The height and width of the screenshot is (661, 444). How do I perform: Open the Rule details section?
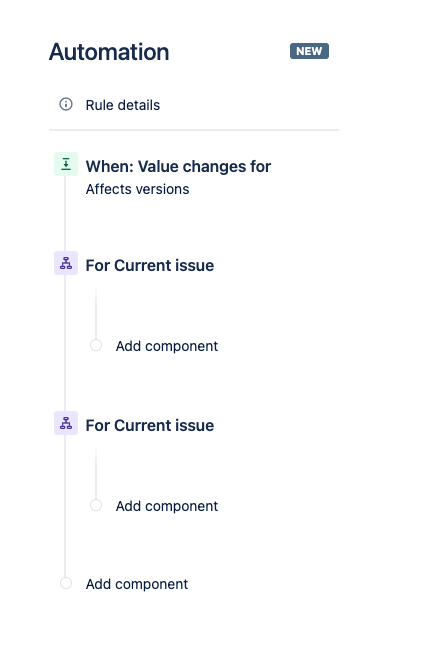click(x=123, y=105)
